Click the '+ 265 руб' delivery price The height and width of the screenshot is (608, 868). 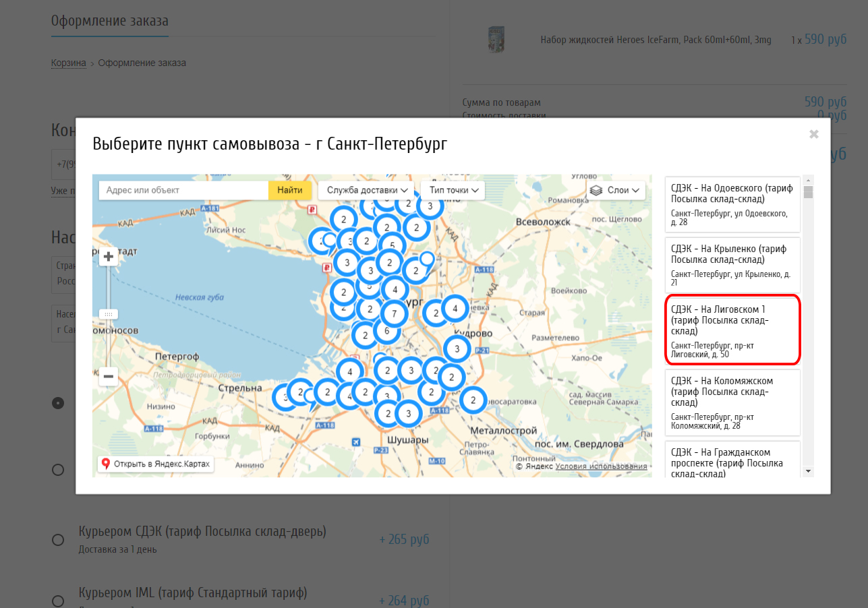[x=404, y=539]
